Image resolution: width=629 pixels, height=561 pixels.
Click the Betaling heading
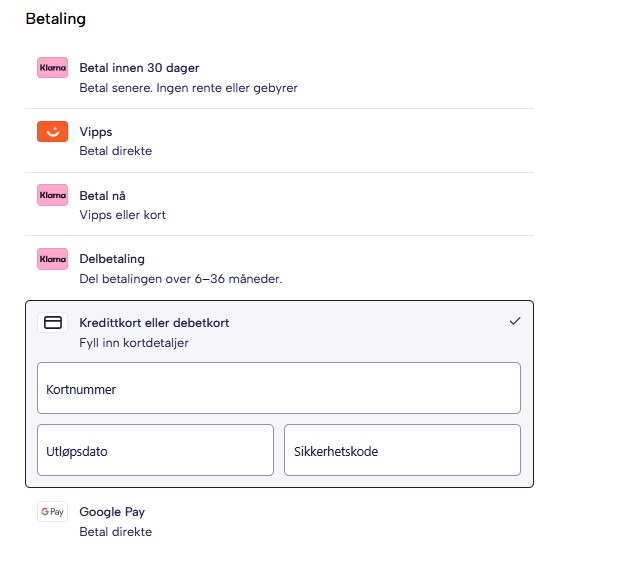pos(56,19)
